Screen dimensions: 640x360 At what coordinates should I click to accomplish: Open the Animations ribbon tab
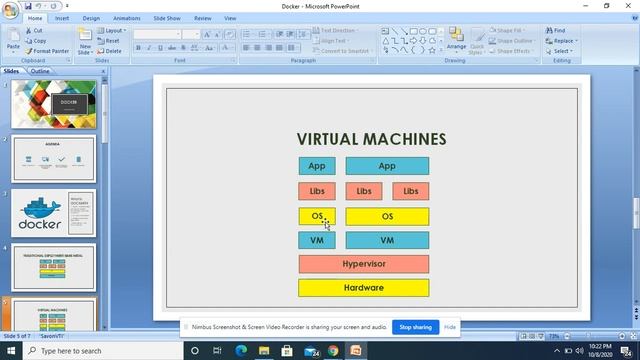(x=127, y=18)
